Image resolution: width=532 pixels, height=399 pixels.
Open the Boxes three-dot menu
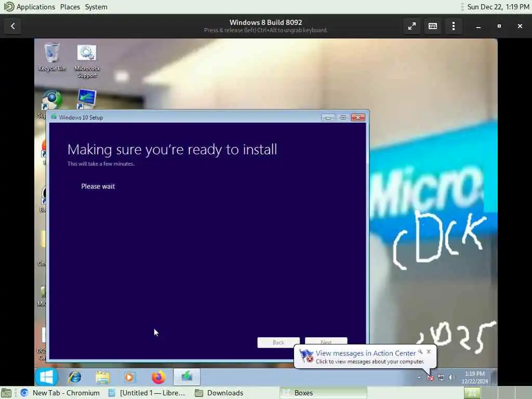tap(454, 26)
